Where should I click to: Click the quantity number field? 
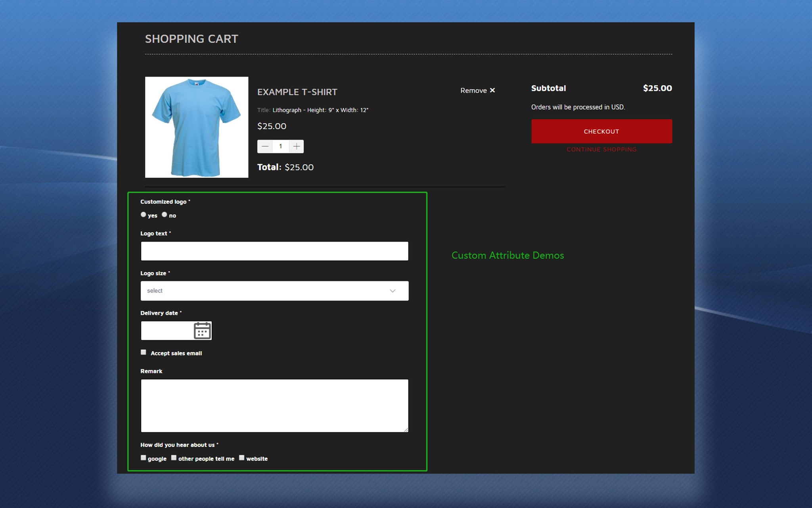[x=281, y=146]
